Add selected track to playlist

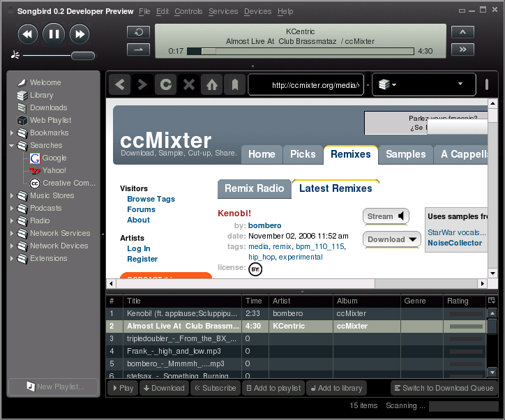(273, 388)
